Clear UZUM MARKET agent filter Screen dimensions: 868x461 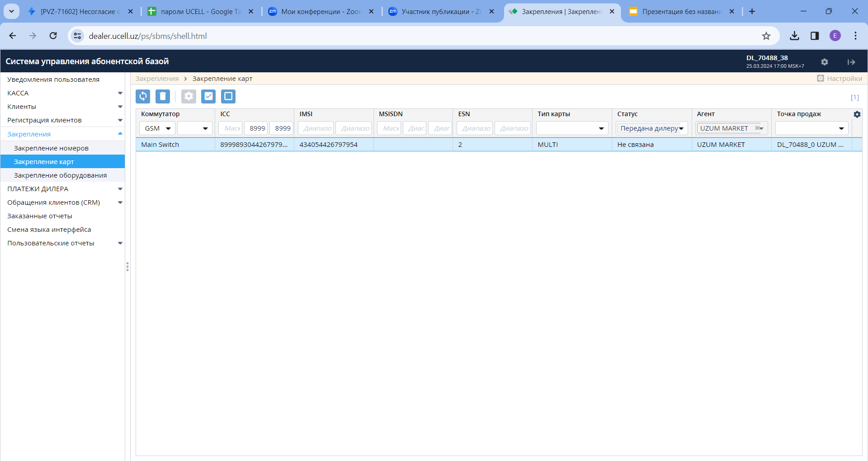(x=757, y=128)
